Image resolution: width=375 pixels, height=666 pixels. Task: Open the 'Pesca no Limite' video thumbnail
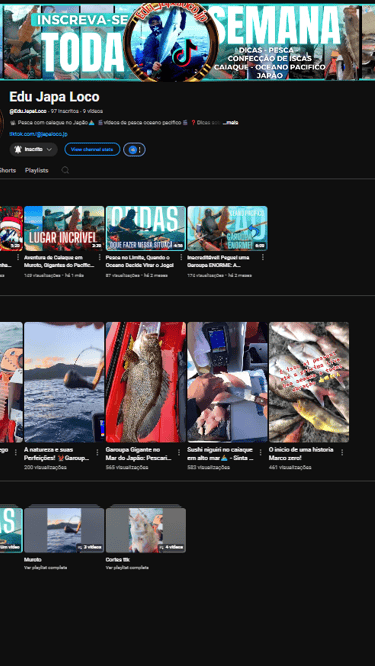[146, 229]
